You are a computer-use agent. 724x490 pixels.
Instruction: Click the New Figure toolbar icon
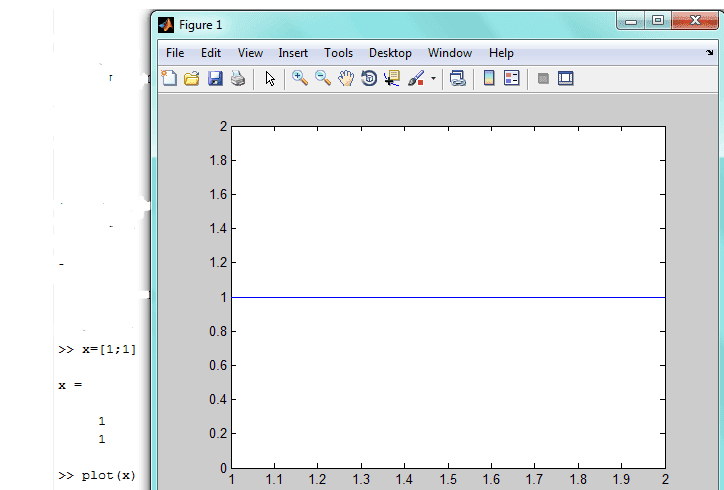(169, 78)
